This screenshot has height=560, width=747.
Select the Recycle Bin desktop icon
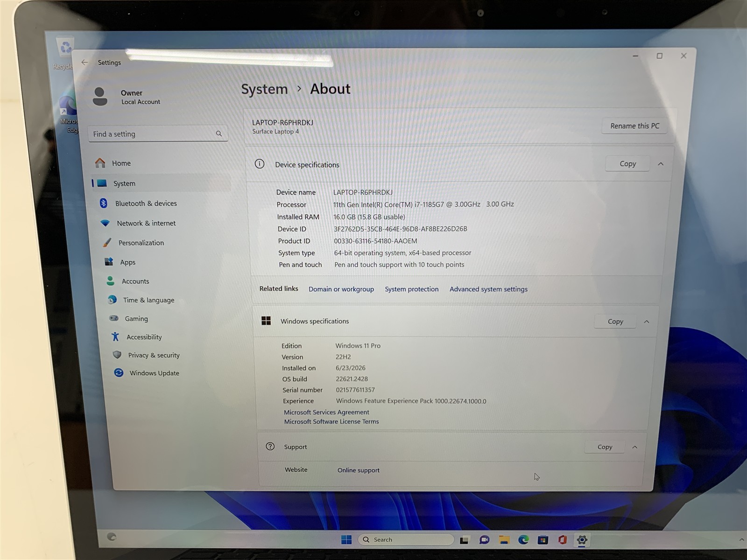point(64,54)
